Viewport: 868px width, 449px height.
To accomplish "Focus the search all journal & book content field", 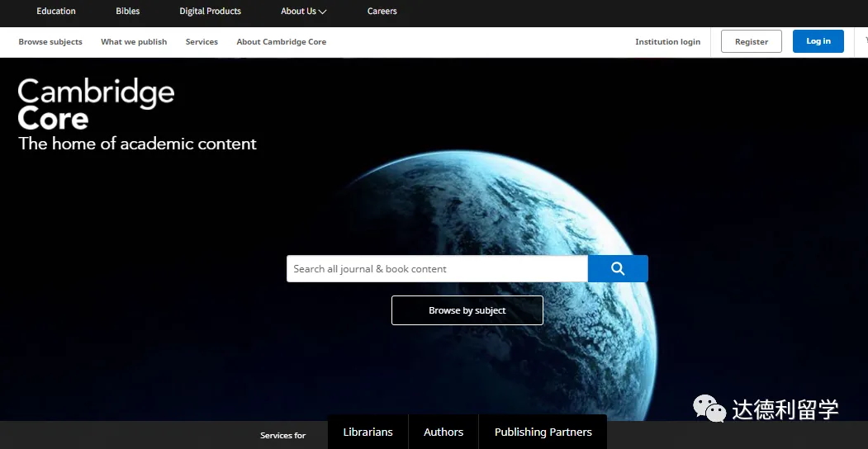I will pos(438,269).
